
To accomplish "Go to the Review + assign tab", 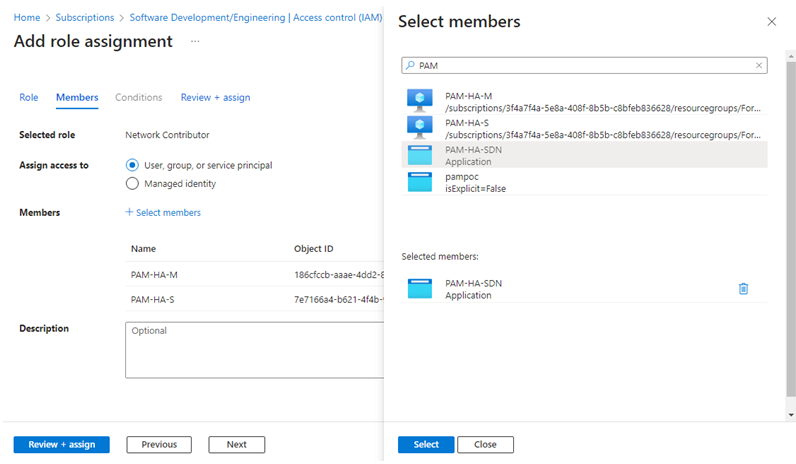I will (215, 97).
